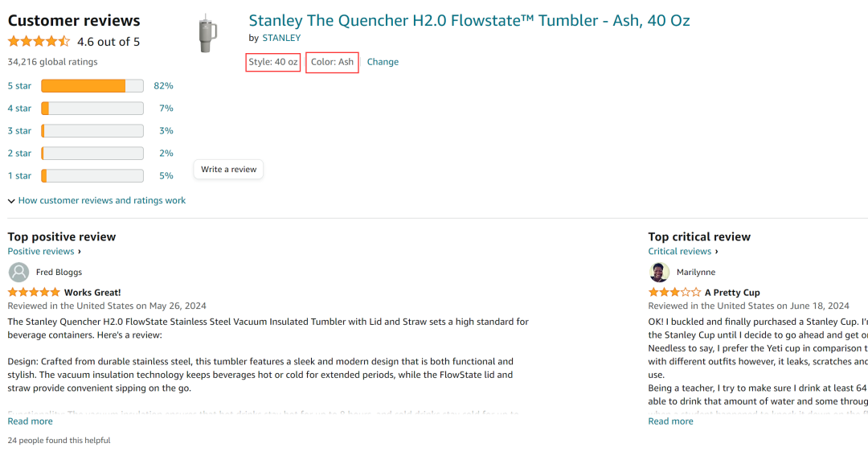Click the Stanley tumbler product thumbnail
Screen dimensions: 868x460
(207, 35)
